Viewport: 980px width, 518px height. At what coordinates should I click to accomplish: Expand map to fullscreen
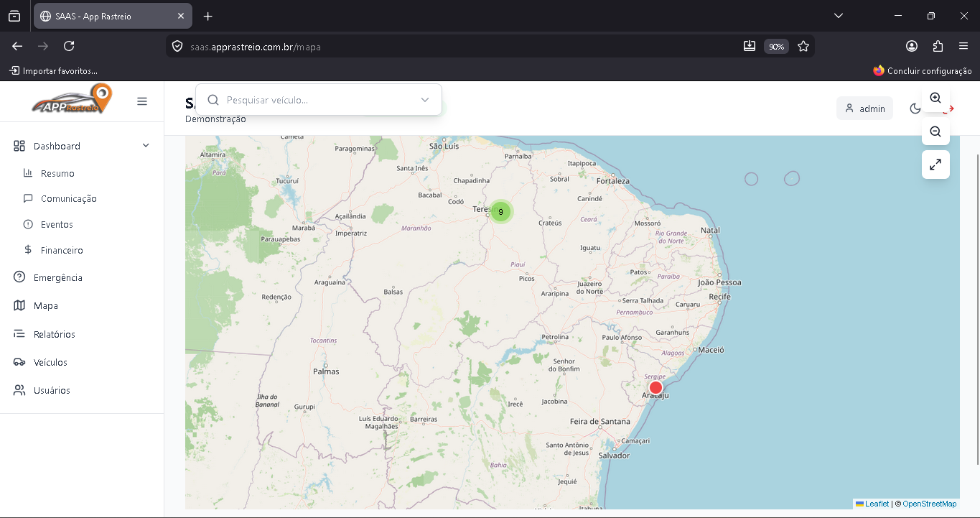[x=935, y=165]
